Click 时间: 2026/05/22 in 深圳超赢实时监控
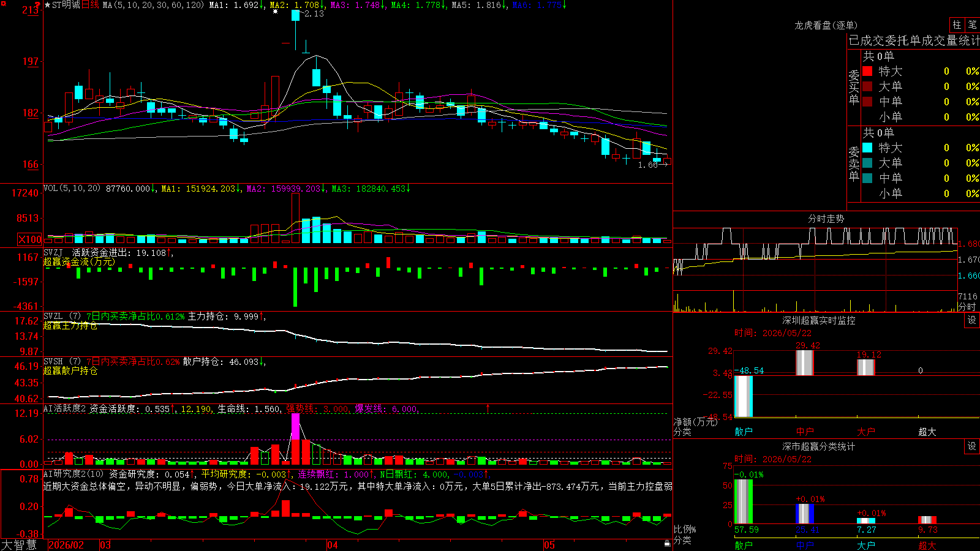Viewport: 980px width, 551px height. (x=773, y=333)
